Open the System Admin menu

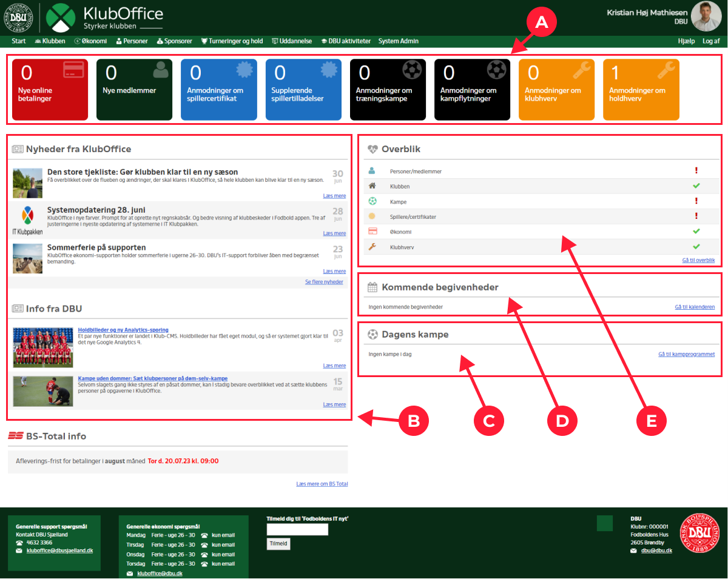coord(399,41)
